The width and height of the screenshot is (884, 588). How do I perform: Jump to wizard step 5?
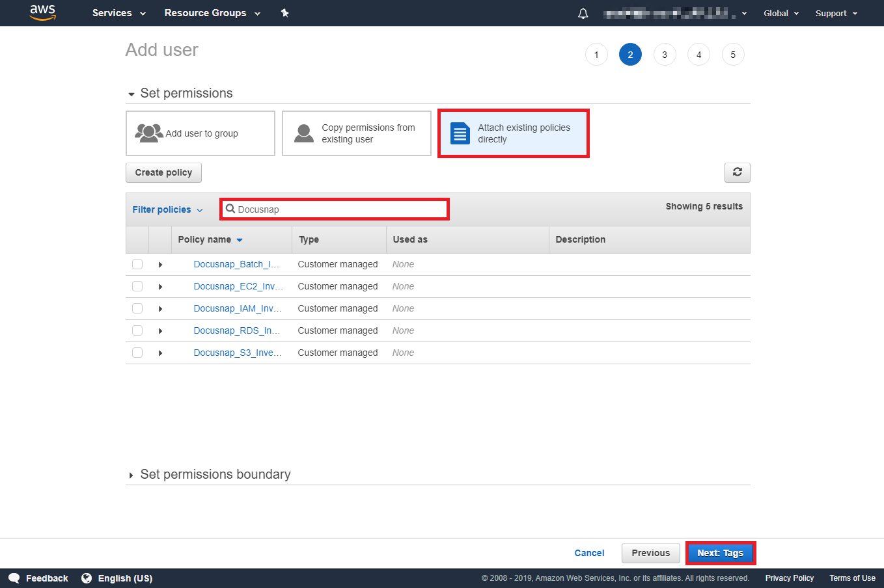tap(733, 55)
